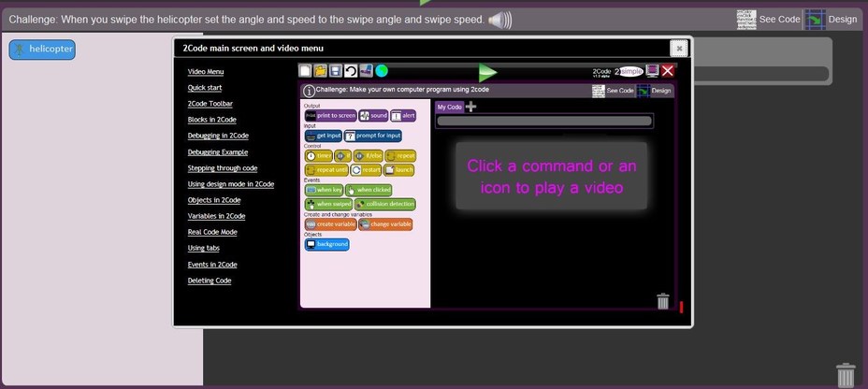
Task: Select the 'collision detection' block
Action: point(385,204)
